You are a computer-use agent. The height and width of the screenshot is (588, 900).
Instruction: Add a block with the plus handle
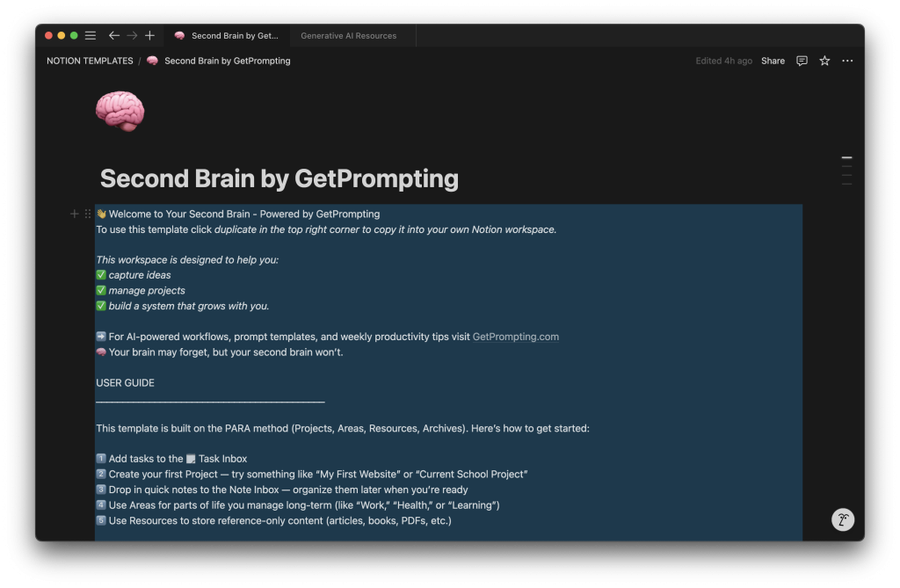point(74,214)
